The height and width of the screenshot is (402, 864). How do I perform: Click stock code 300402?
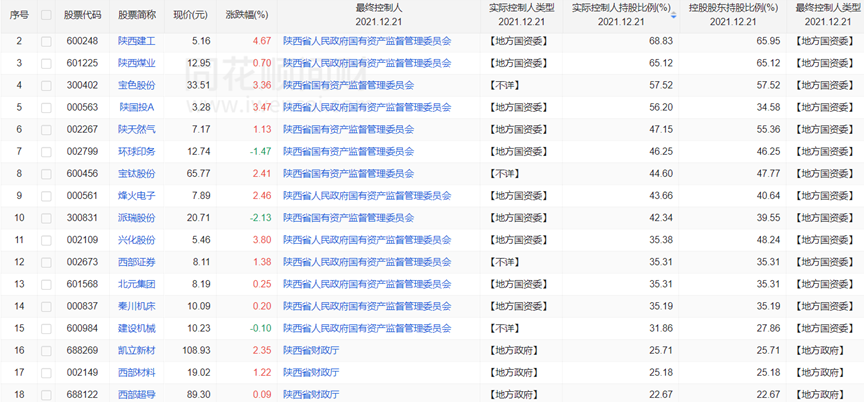[x=82, y=85]
